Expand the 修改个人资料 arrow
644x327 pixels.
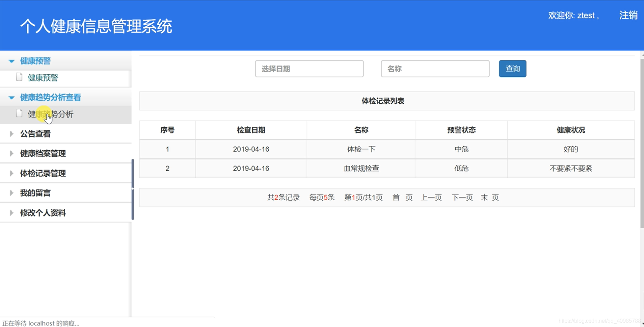pyautogui.click(x=11, y=213)
